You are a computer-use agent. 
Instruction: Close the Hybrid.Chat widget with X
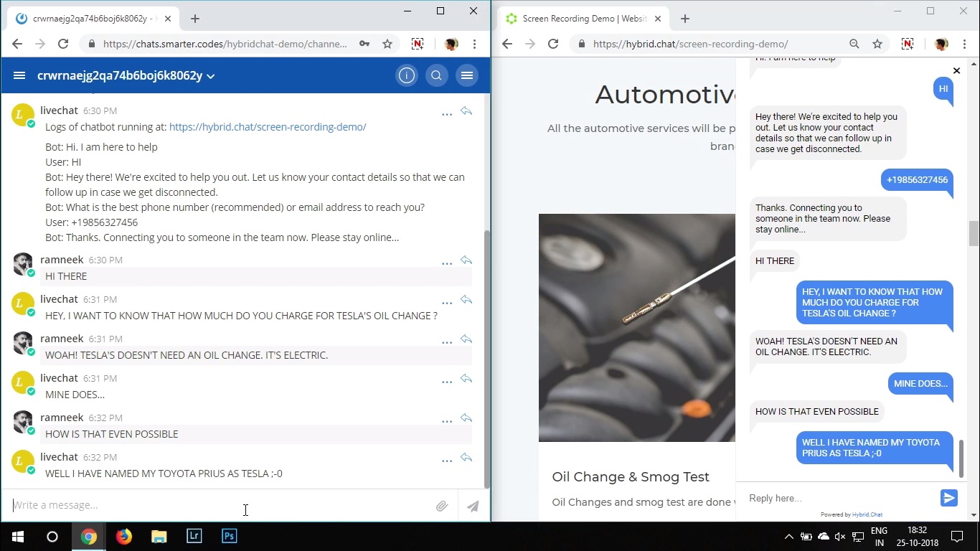click(x=956, y=70)
